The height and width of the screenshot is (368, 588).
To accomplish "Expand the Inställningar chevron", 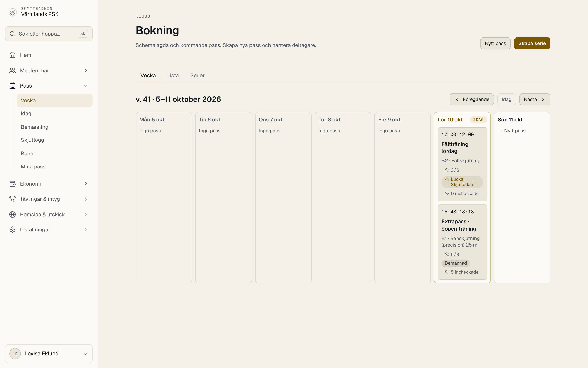I will (86, 230).
